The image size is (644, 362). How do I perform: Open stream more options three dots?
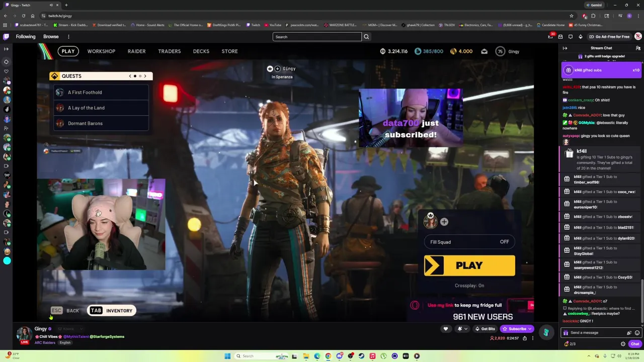click(532, 338)
